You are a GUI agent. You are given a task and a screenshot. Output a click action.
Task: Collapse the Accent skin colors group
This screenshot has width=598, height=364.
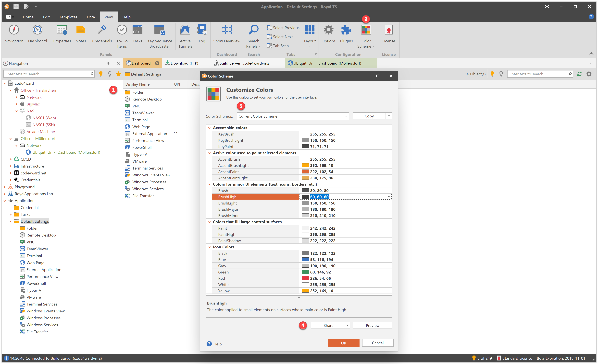pos(209,128)
